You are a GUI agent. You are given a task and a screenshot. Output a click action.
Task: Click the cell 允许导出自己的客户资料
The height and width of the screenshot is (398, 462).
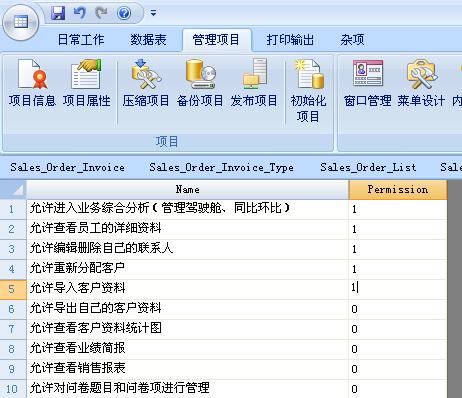[188, 309]
